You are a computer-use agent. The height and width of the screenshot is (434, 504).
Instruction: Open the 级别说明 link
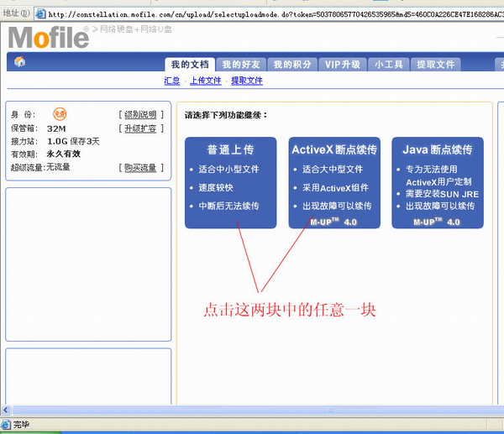pyautogui.click(x=140, y=115)
